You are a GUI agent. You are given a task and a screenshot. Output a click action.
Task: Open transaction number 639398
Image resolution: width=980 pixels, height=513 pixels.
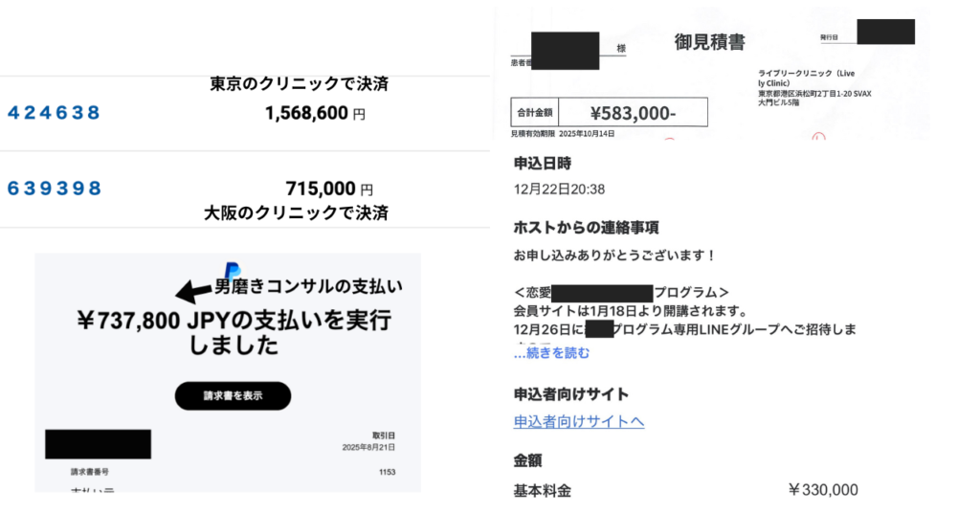(x=54, y=189)
